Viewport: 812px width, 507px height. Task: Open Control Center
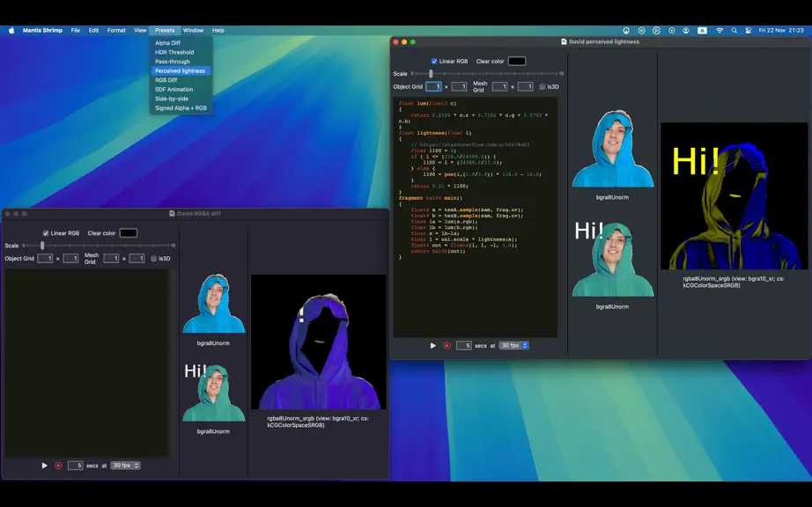click(x=749, y=31)
